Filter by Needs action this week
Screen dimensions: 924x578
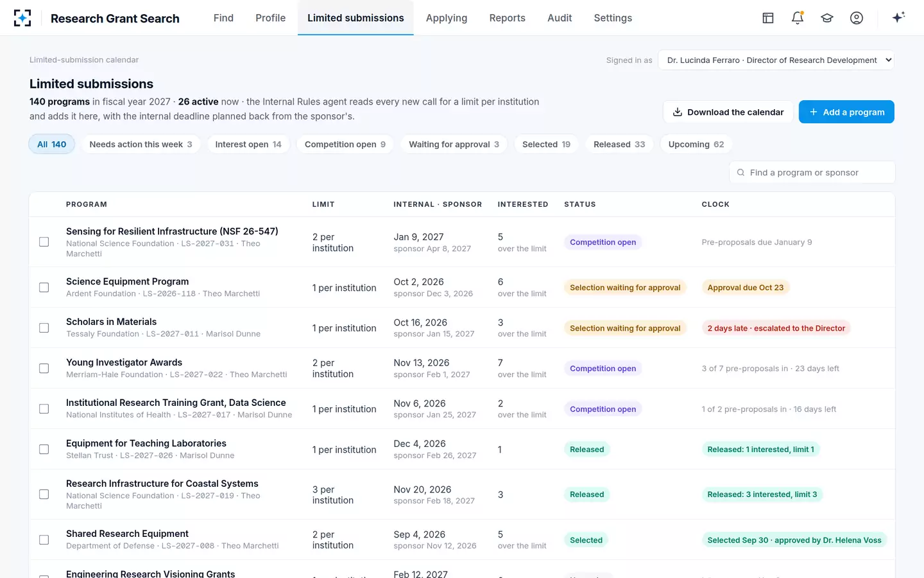[x=141, y=144]
